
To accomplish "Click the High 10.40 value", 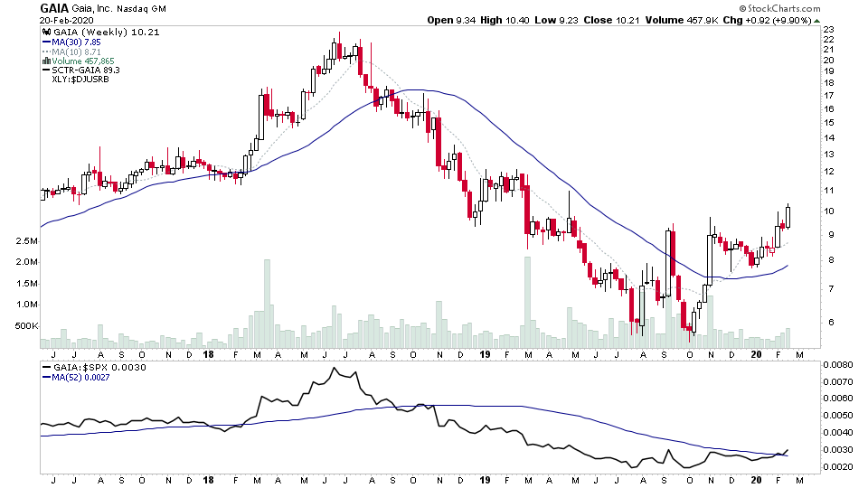I will tap(505, 21).
